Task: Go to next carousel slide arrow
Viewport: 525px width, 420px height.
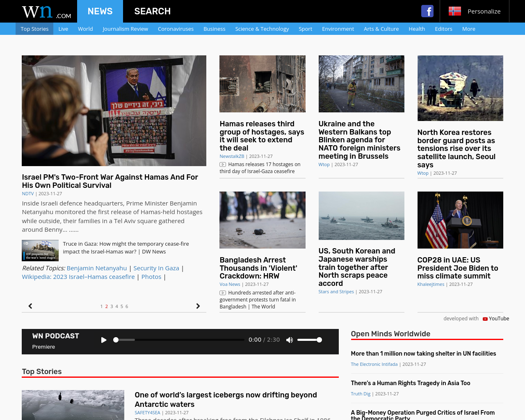Action: coord(198,306)
